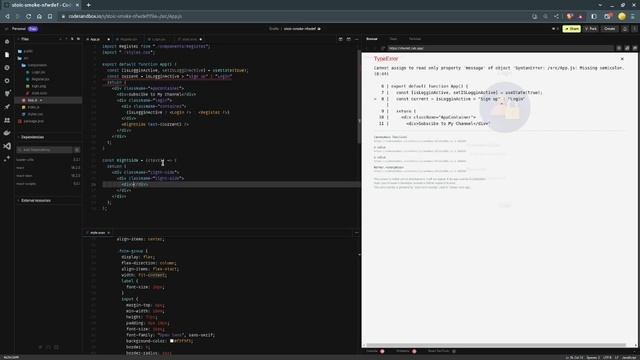
Task: Reload the browser page
Action: [29, 16]
